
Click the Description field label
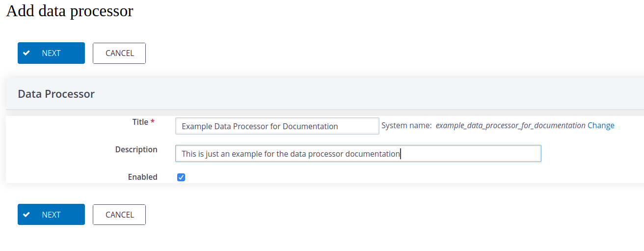pos(136,149)
